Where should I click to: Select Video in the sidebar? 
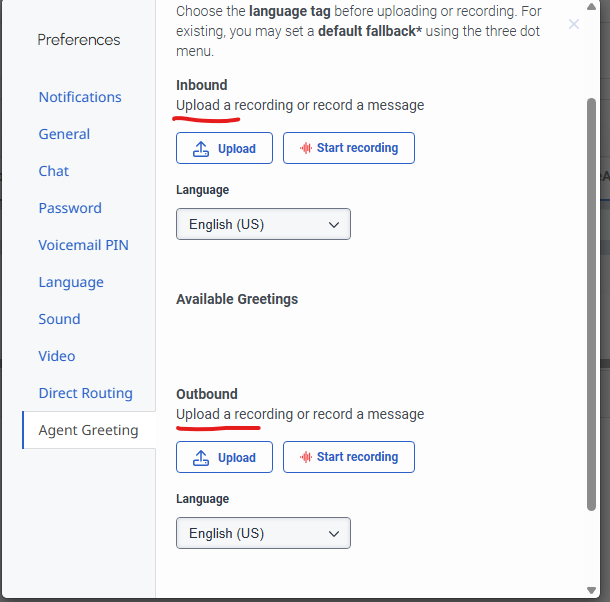point(57,356)
